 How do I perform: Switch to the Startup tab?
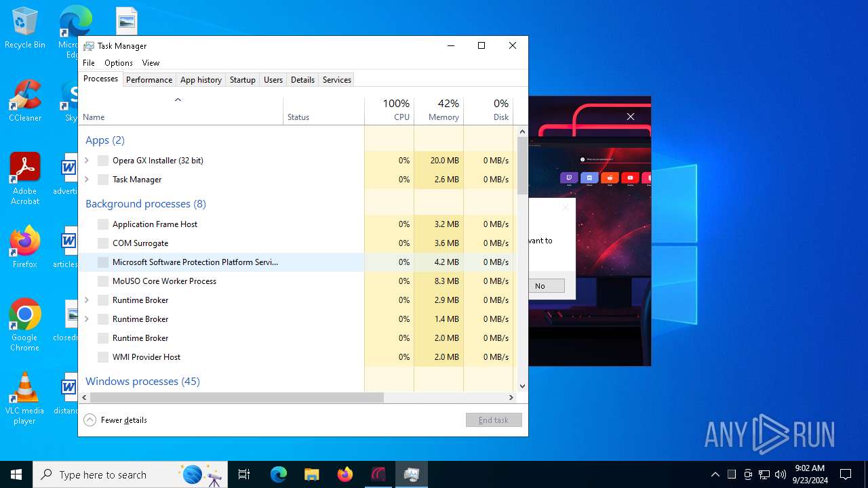tap(242, 80)
